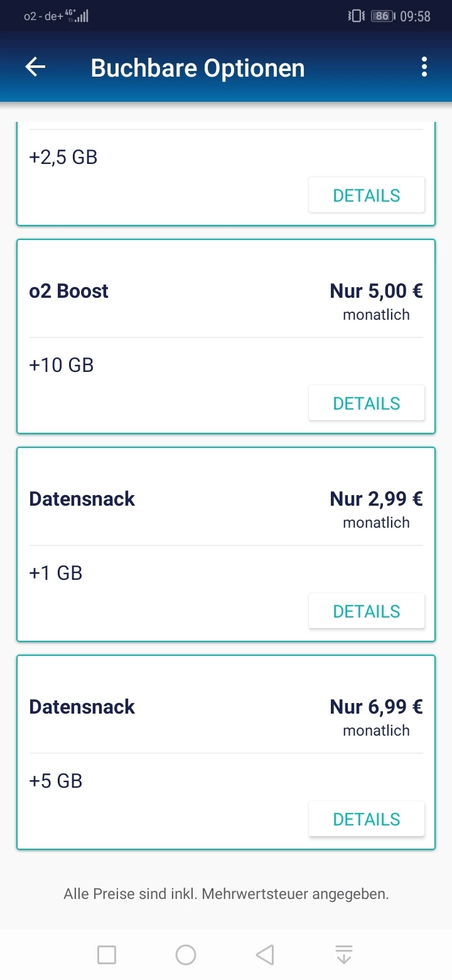This screenshot has width=452, height=980.
Task: Tap the Nur 6,99 € price
Action: [376, 707]
